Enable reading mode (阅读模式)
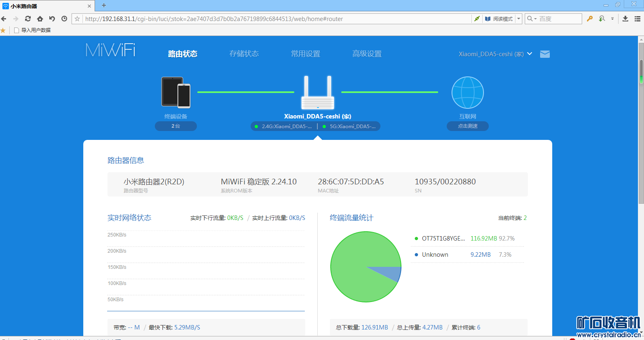The height and width of the screenshot is (340, 644). 499,19
